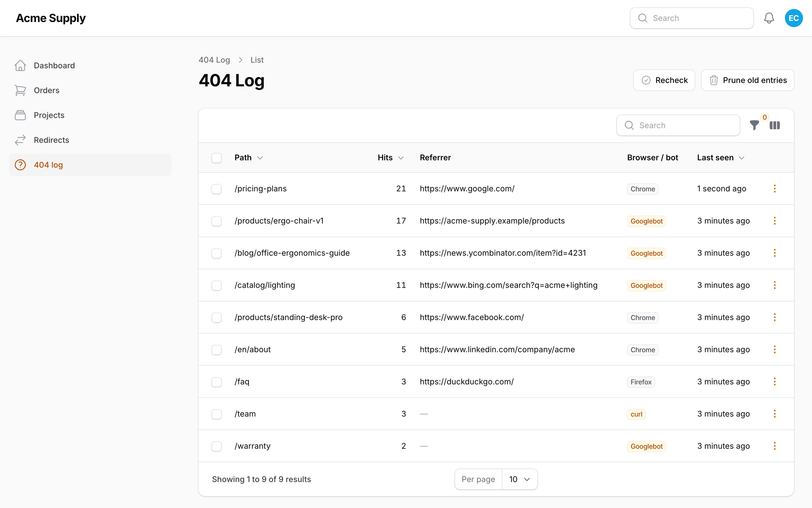Sort by the Hits column
Screen dimensions: 812x508
point(390,157)
